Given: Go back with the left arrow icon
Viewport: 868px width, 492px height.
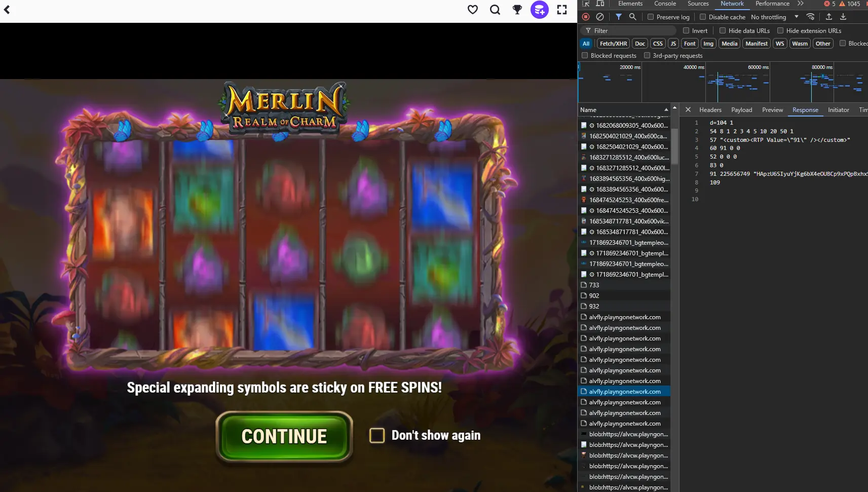Looking at the screenshot, I should tap(7, 9).
